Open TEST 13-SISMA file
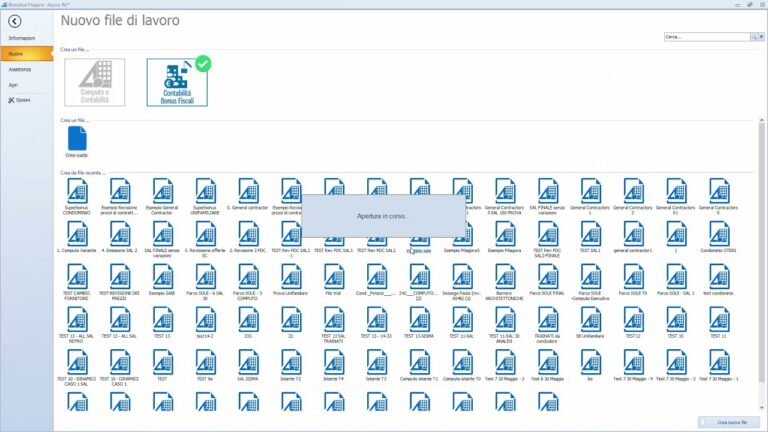The width and height of the screenshot is (768, 432). click(419, 323)
